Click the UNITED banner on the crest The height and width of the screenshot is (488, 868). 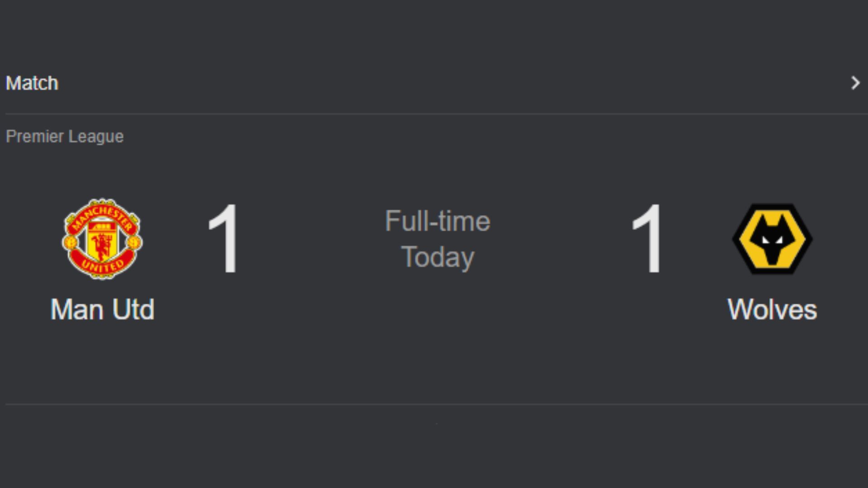(x=102, y=266)
